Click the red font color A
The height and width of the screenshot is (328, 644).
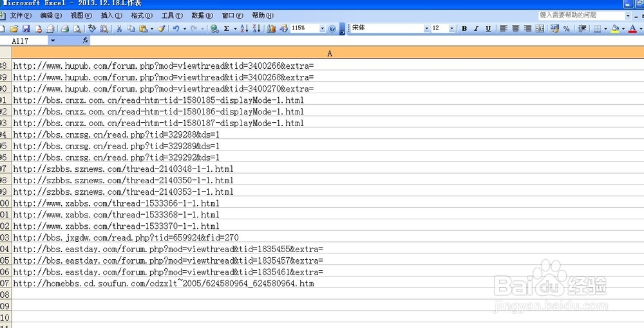click(632, 29)
